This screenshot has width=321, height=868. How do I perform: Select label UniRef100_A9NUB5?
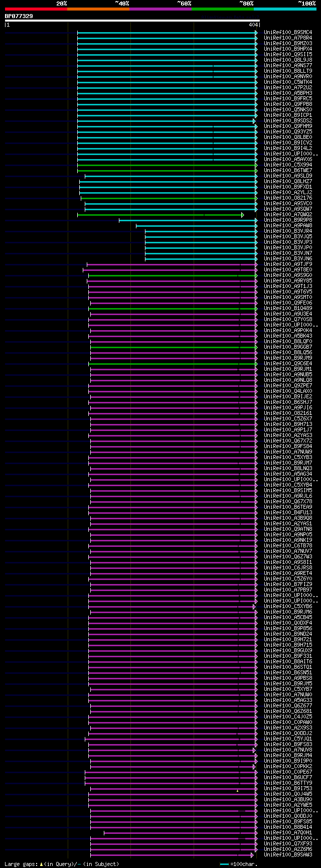pyautogui.click(x=288, y=375)
